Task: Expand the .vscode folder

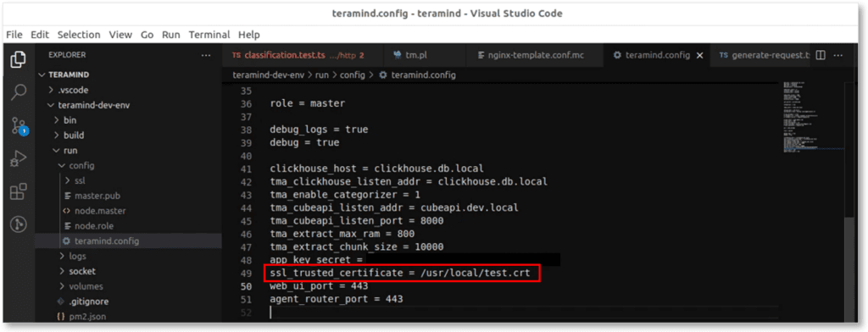Action: coord(51,90)
